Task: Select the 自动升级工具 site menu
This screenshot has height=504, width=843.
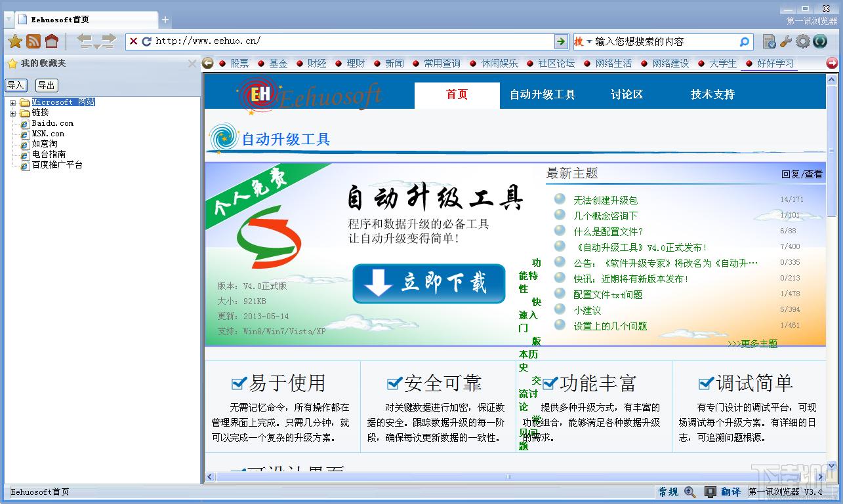Action: click(x=543, y=95)
